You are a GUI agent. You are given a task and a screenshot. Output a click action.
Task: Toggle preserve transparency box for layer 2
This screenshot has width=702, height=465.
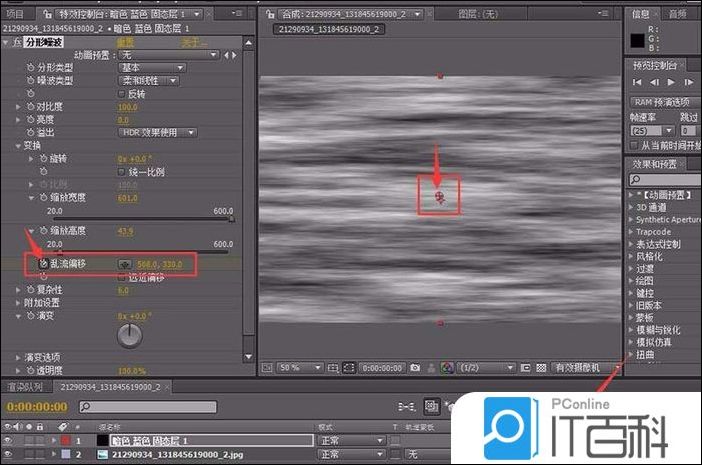click(395, 454)
